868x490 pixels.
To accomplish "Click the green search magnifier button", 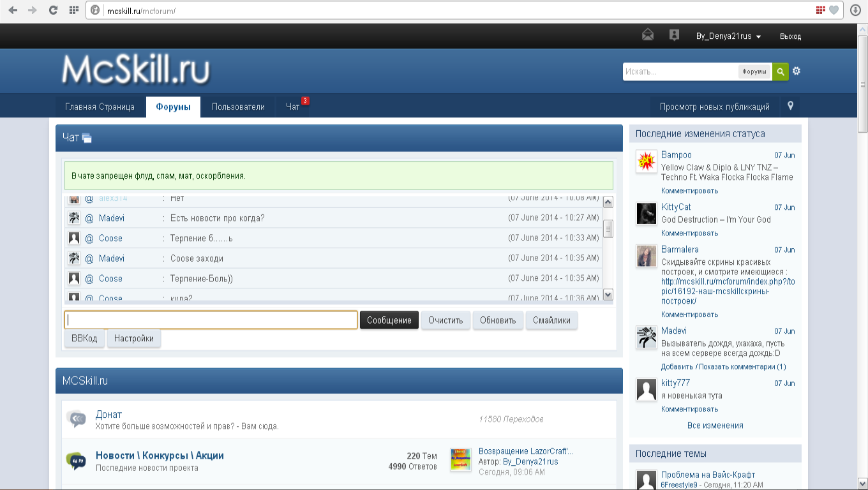I will (x=780, y=71).
